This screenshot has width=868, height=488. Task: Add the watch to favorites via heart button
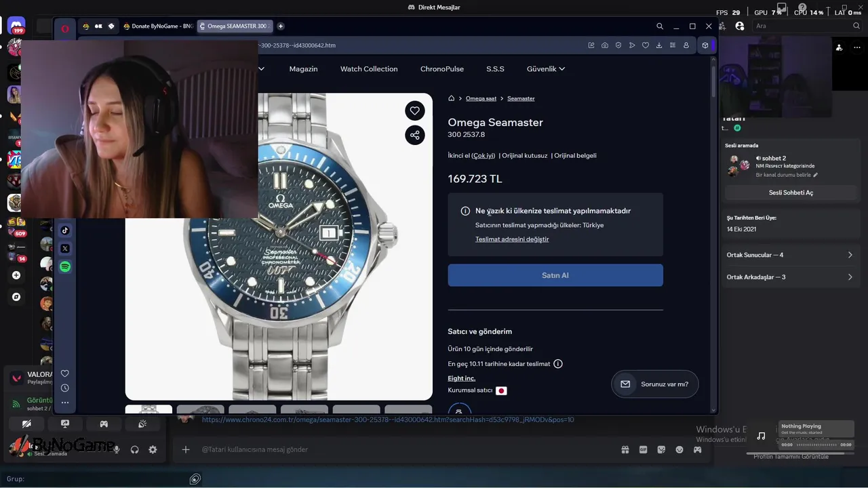(x=414, y=110)
